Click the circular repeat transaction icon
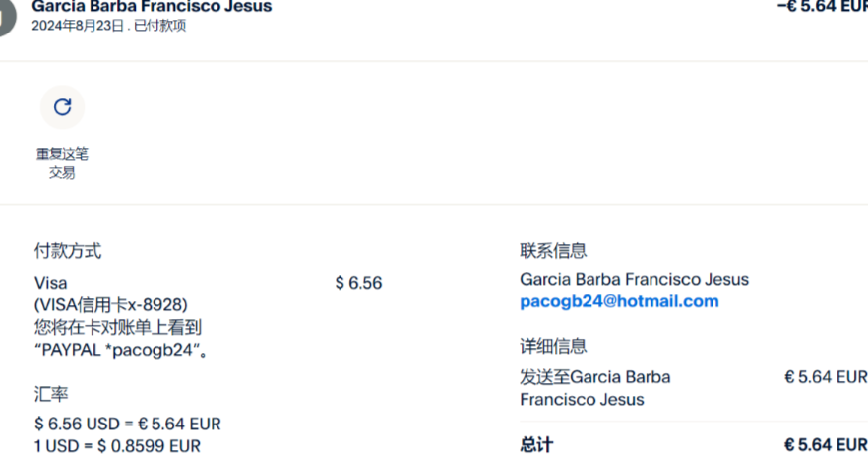Screen dimensions: 868x458 [x=62, y=107]
